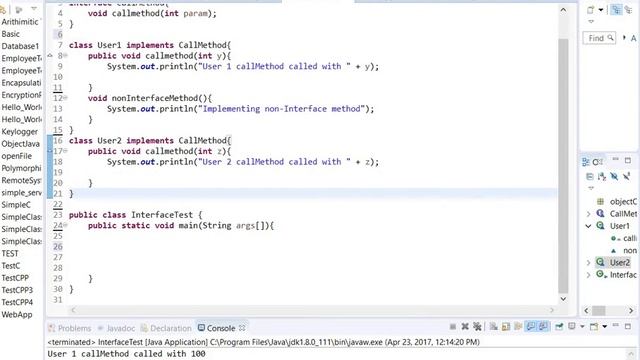Minimize the Outline panel
This screenshot has height=360, width=640.
click(x=616, y=160)
